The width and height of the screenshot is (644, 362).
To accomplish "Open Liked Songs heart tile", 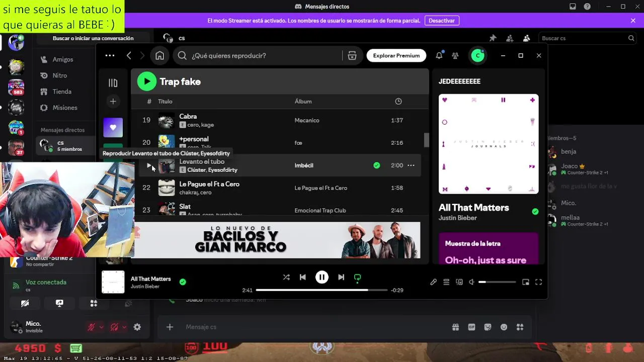I will [x=113, y=127].
